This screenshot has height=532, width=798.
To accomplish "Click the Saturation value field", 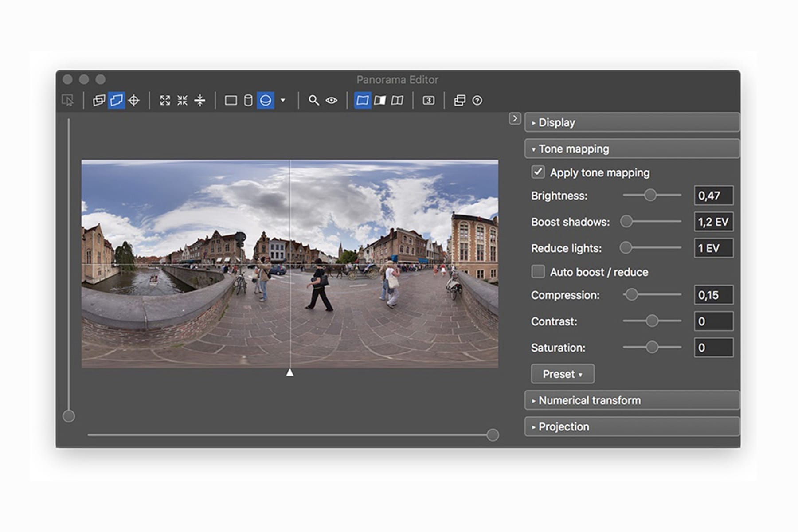I will click(713, 348).
